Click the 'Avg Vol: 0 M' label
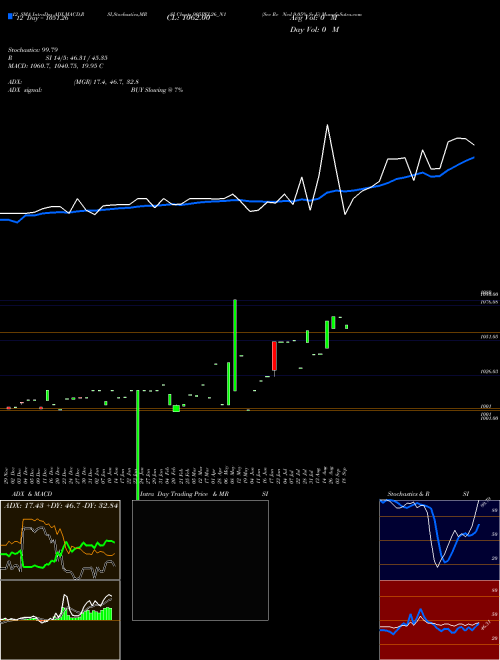The height and width of the screenshot is (660, 500). (314, 19)
